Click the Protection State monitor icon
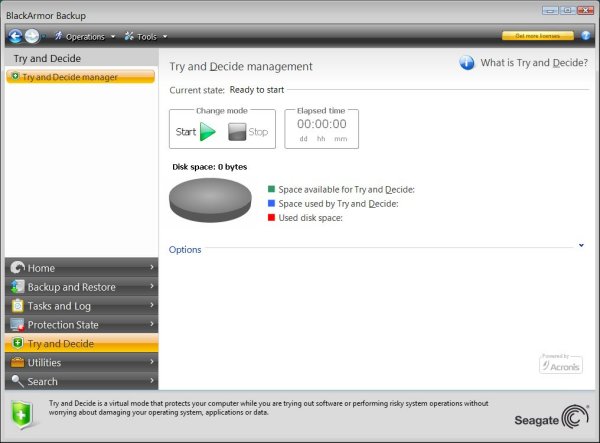Viewport: 600px width, 443px height. tap(17, 324)
